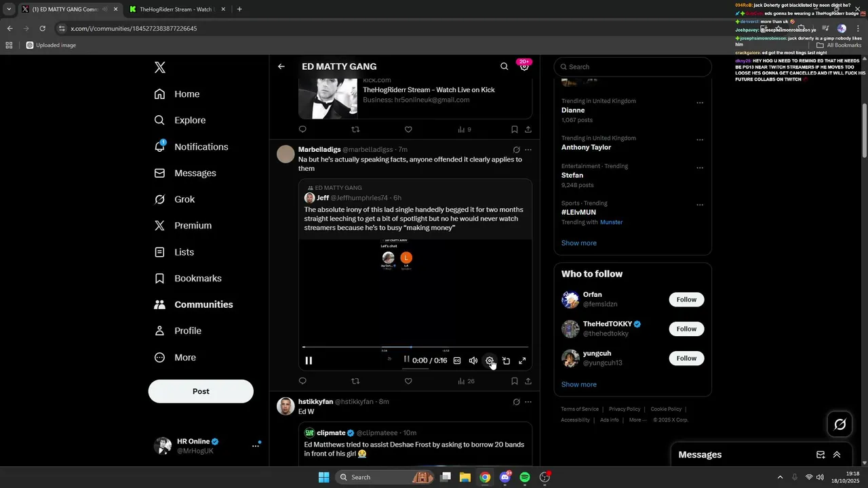Go back using the arrow beside ED MATTY GANG
Image resolution: width=868 pixels, height=488 pixels.
coord(281,66)
